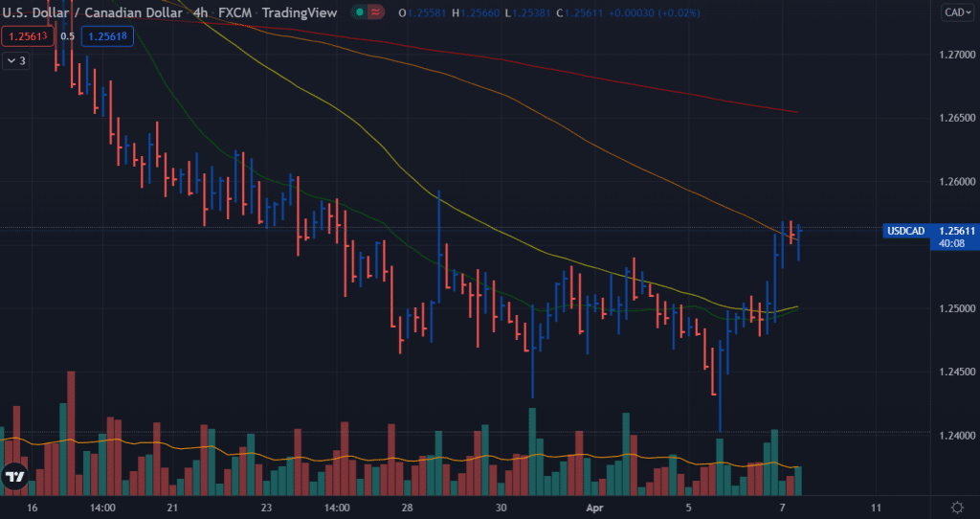Click the 1.25000 price scale label
The width and height of the screenshot is (980, 519).
(x=957, y=308)
